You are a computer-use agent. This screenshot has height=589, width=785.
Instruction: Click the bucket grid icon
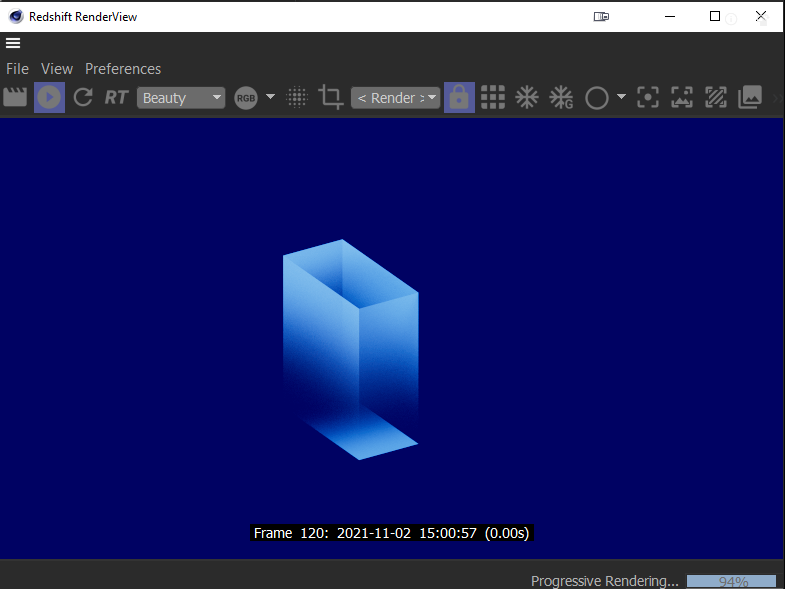tap(493, 97)
